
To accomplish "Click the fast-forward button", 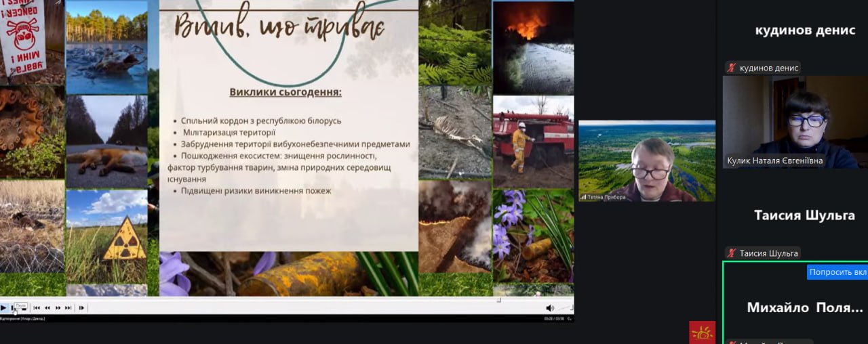I will coord(58,307).
